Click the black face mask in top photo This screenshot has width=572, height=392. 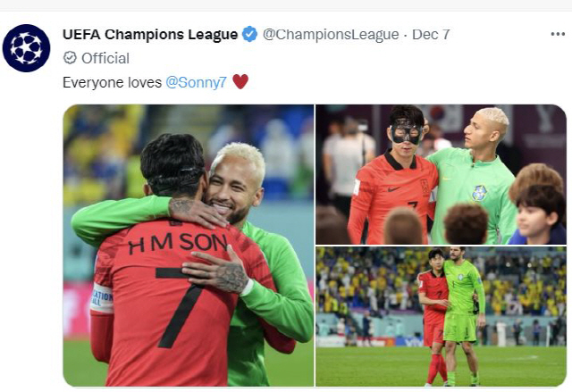tap(406, 130)
